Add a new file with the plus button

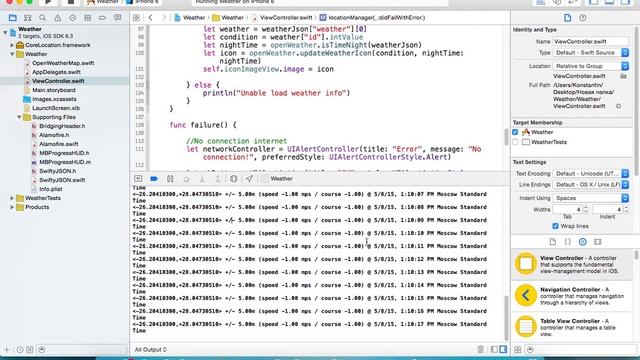point(7,349)
